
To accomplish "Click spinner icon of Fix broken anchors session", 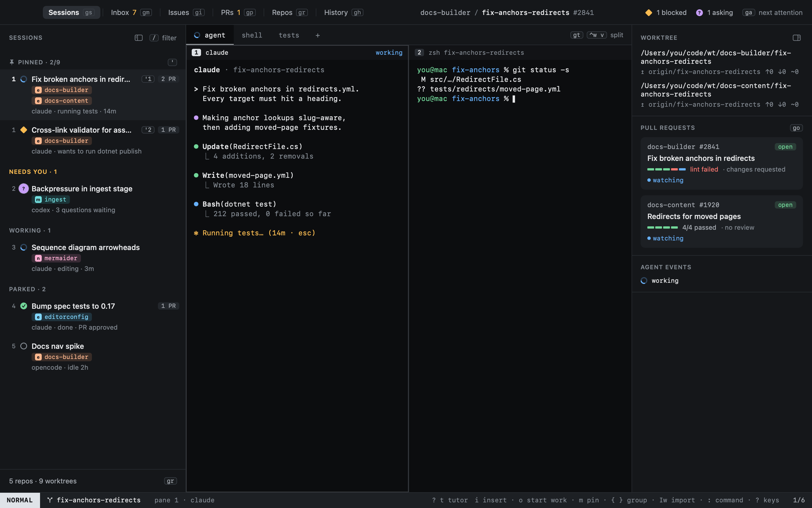I will pyautogui.click(x=23, y=79).
